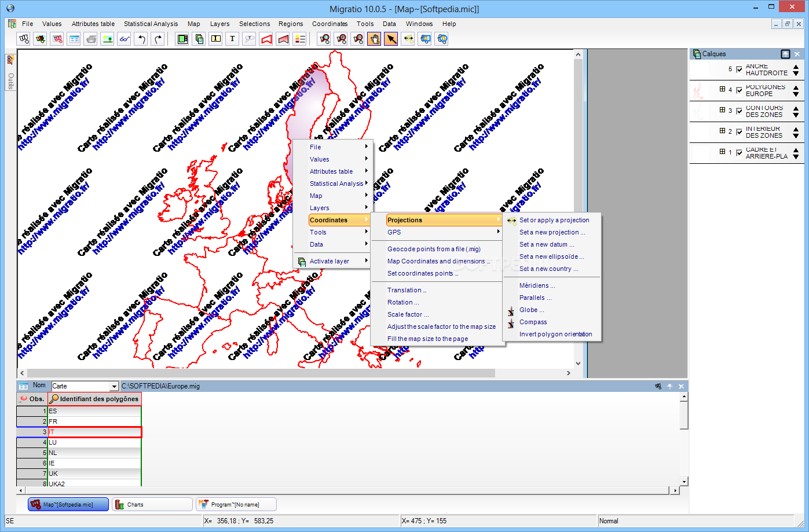Screen dimensions: 809x532
Task: Select the Compass menu option
Action: point(533,322)
